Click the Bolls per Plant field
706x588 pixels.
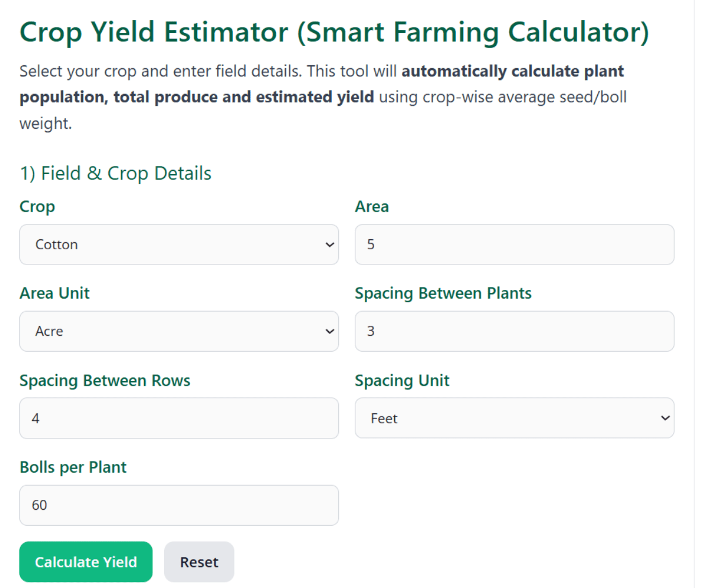[179, 505]
